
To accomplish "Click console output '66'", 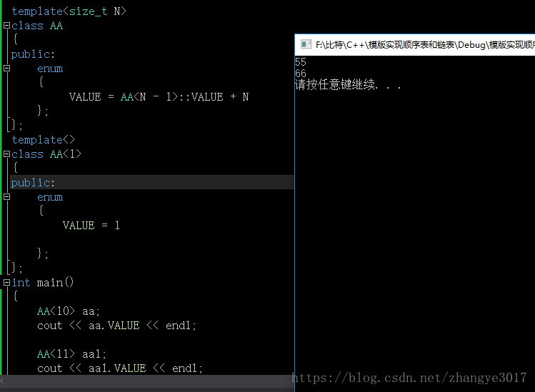I will click(301, 74).
